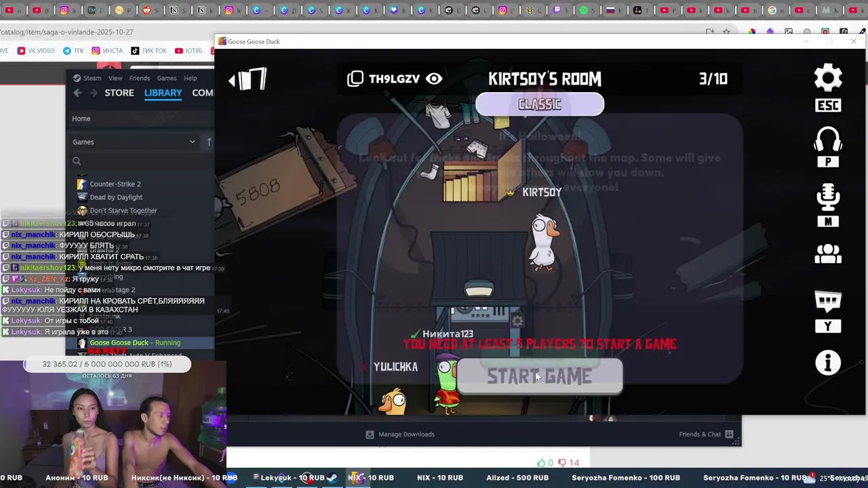
Task: Click the browser address bar URL
Action: tap(66, 32)
